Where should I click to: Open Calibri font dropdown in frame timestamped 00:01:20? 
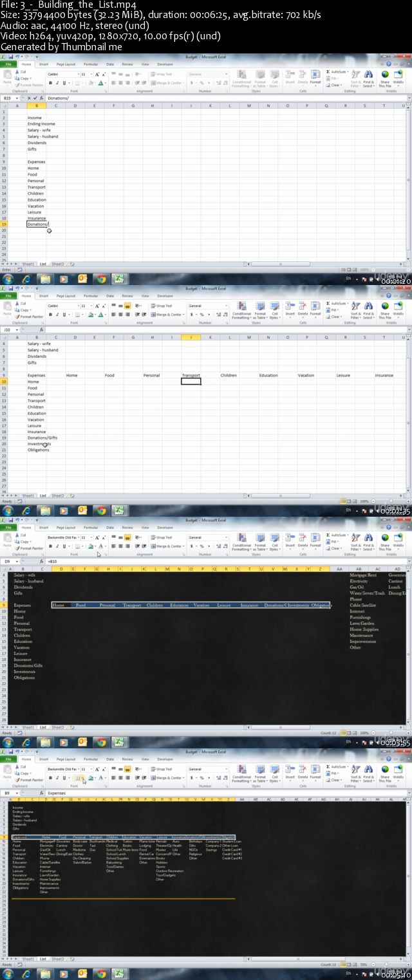click(77, 74)
